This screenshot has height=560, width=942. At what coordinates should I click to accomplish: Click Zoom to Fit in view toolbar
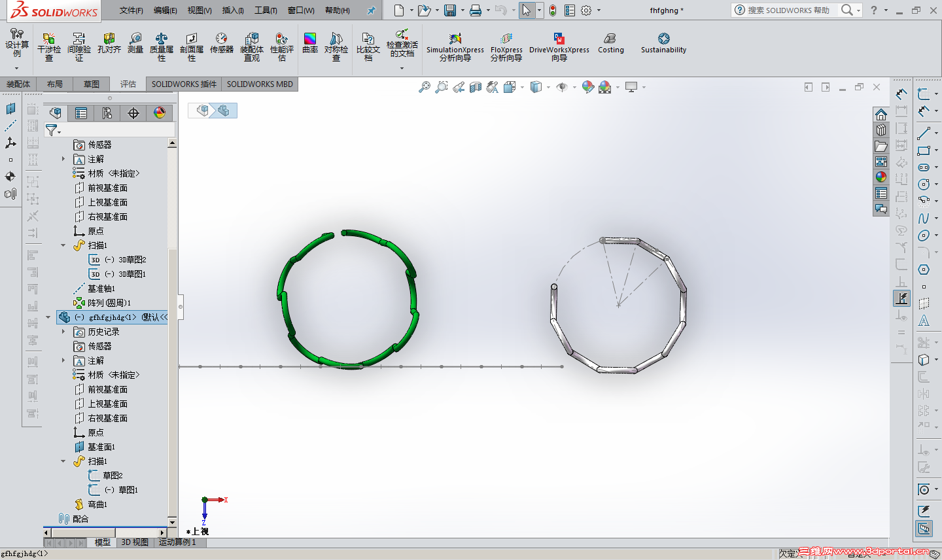pyautogui.click(x=425, y=87)
